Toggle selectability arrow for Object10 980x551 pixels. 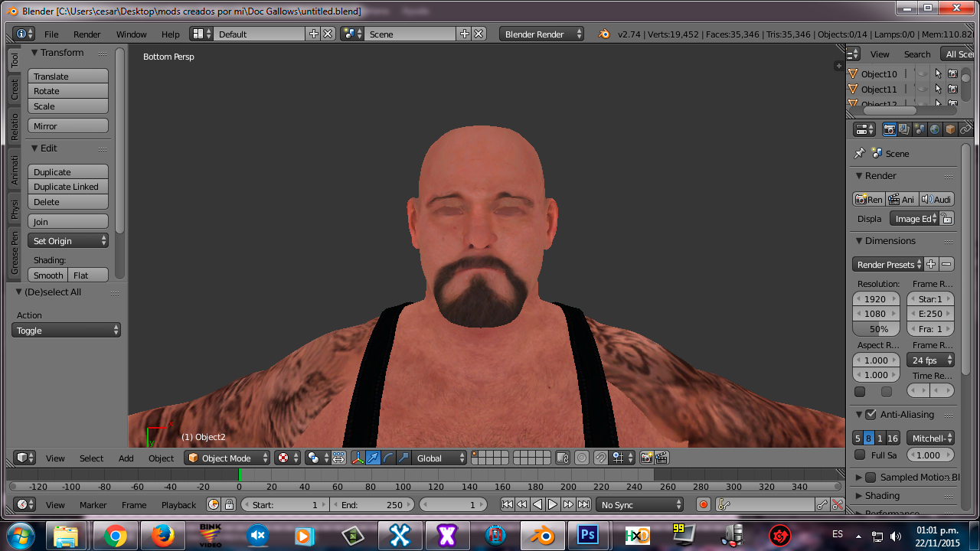[x=939, y=73]
